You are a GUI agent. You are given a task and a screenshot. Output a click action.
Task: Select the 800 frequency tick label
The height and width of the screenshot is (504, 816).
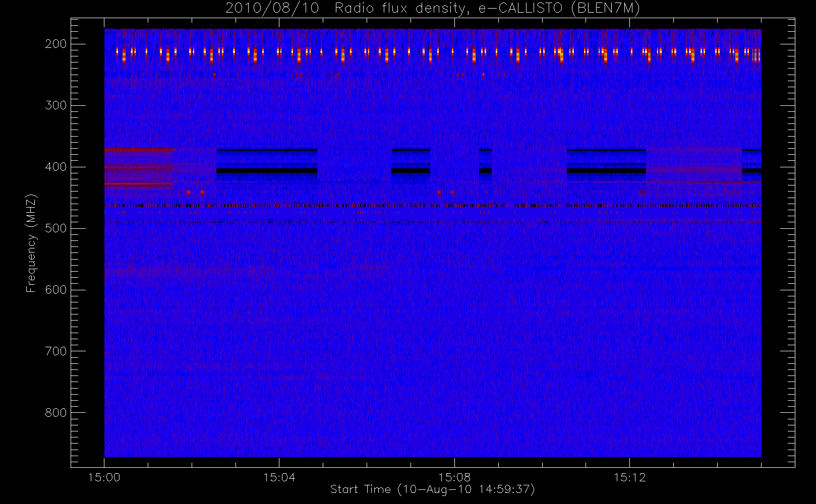(56, 413)
